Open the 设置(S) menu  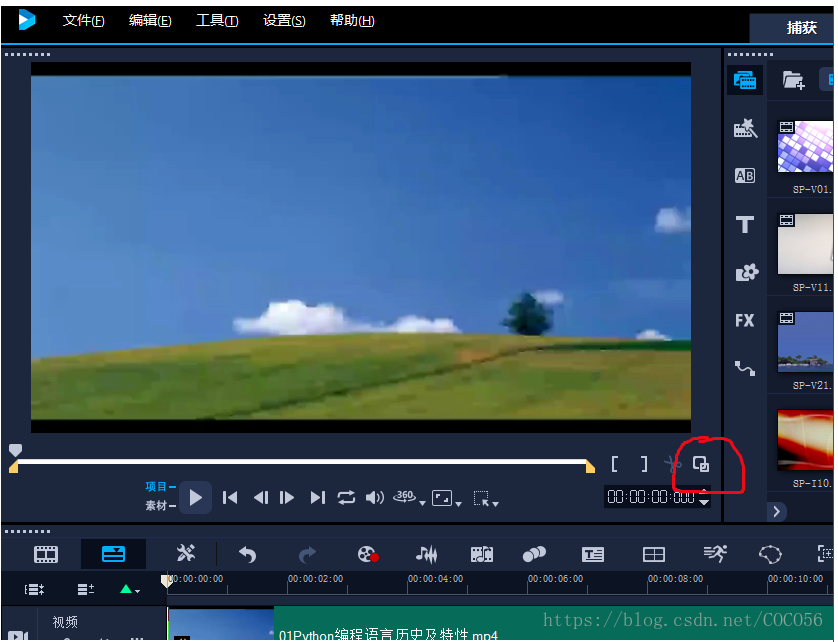tap(284, 21)
